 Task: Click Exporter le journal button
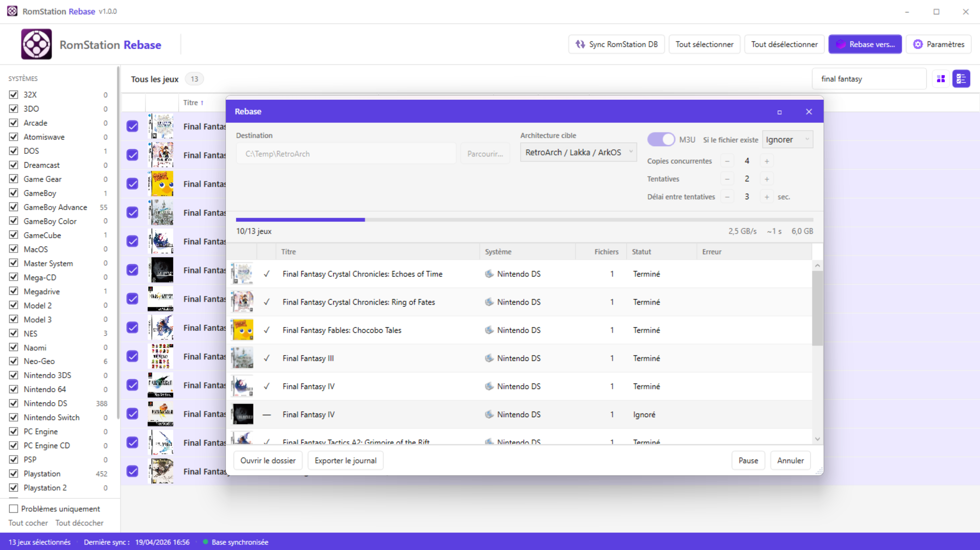(345, 461)
